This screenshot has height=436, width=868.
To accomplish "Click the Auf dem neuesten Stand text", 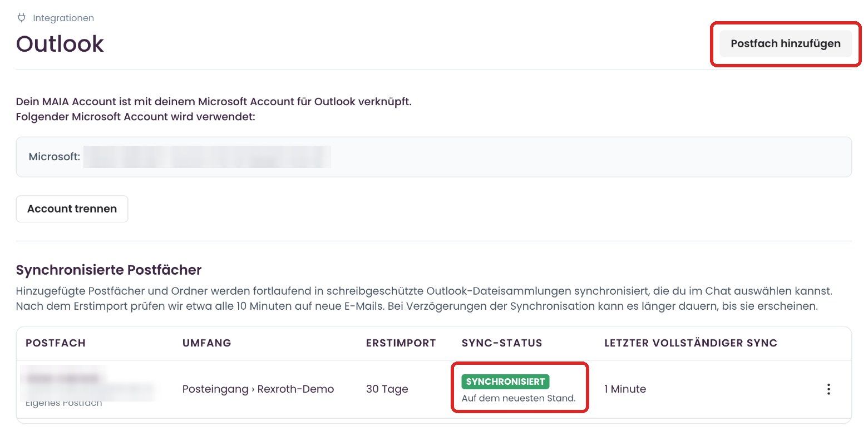I will [519, 398].
